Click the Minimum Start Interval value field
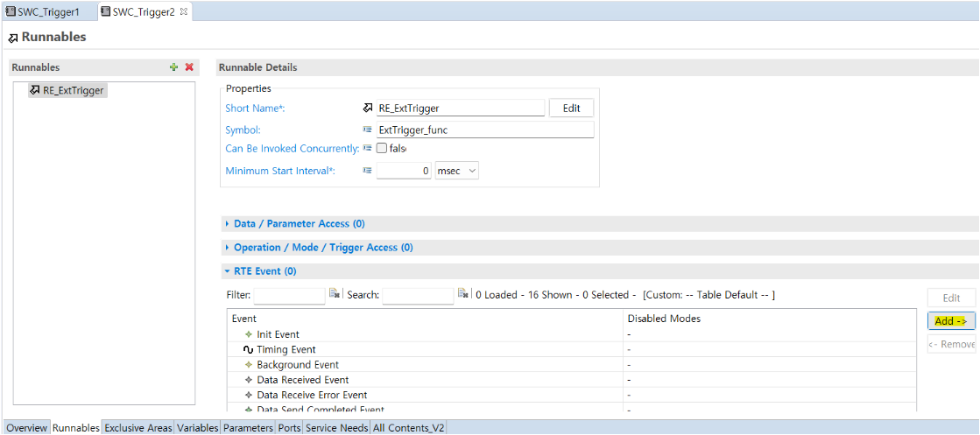 tap(404, 170)
